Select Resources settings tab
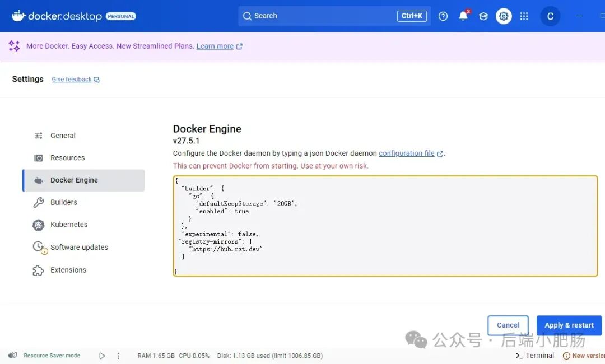The image size is (605, 364). 83,158
